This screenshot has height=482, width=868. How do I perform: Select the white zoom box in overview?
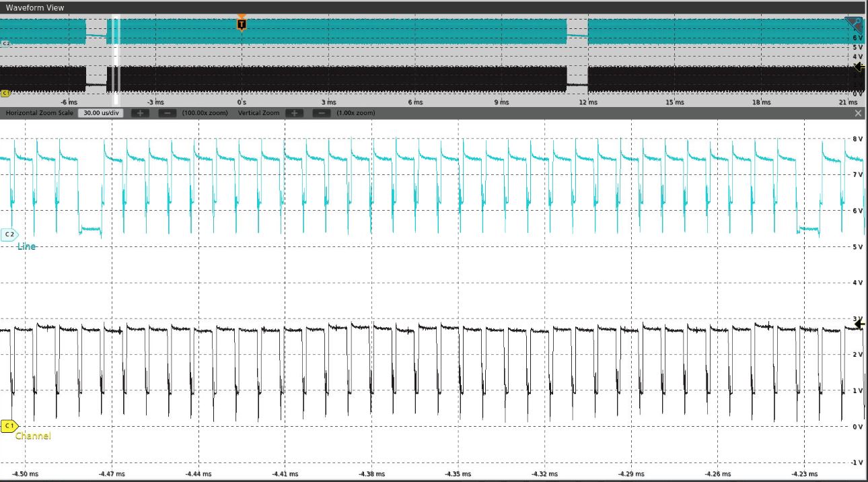click(x=115, y=54)
